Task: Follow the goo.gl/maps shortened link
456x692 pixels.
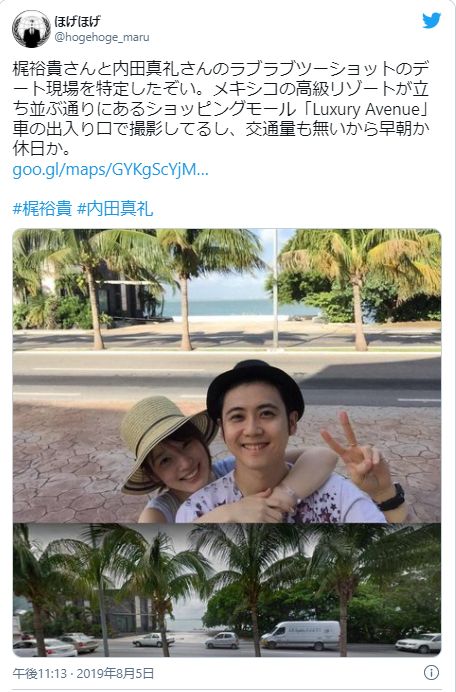Action: click(110, 169)
